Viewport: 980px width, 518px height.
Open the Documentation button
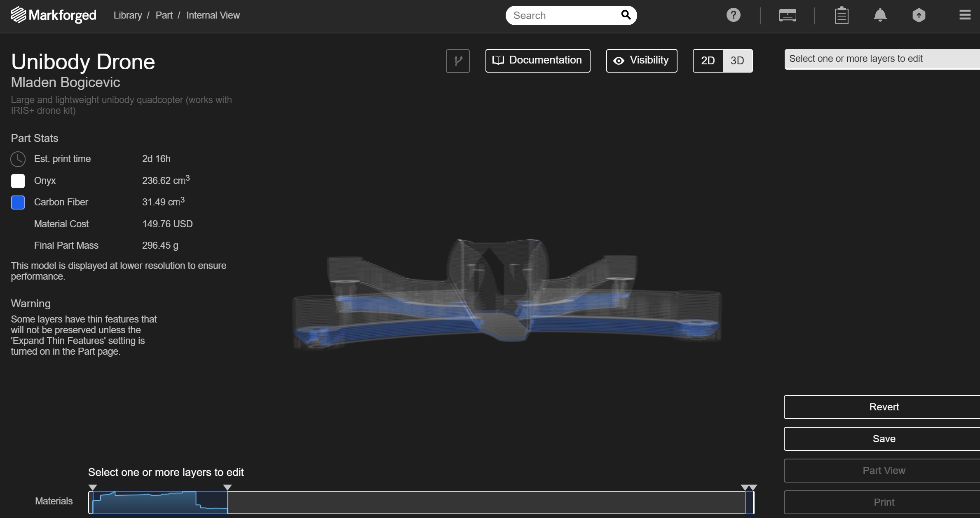[x=537, y=61]
